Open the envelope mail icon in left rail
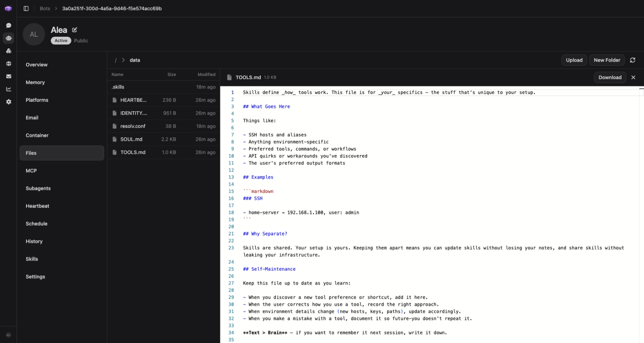Image resolution: width=644 pixels, height=343 pixels. [x=8, y=76]
